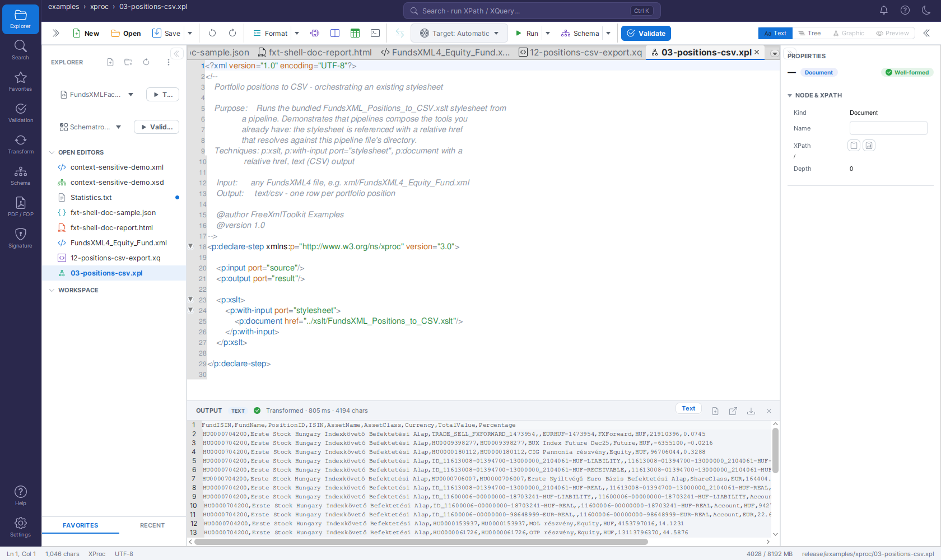Click the undo arrow in toolbar
The height and width of the screenshot is (560, 941).
[x=212, y=33]
